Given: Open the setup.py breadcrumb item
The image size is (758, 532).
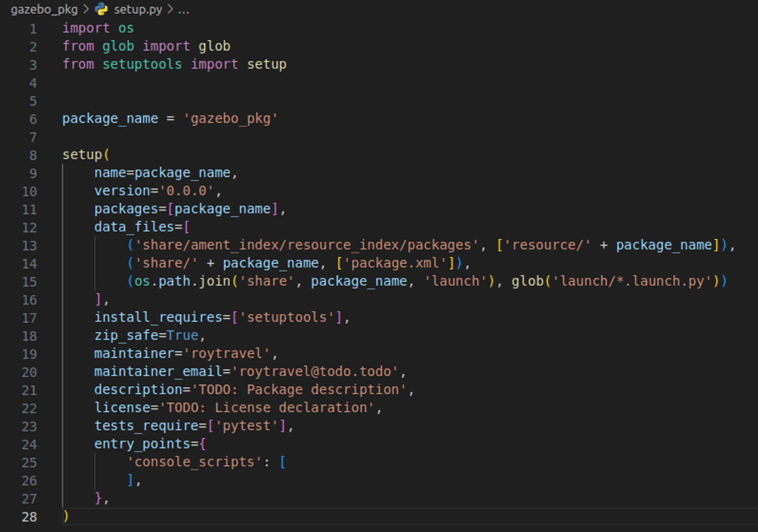Looking at the screenshot, I should [138, 9].
